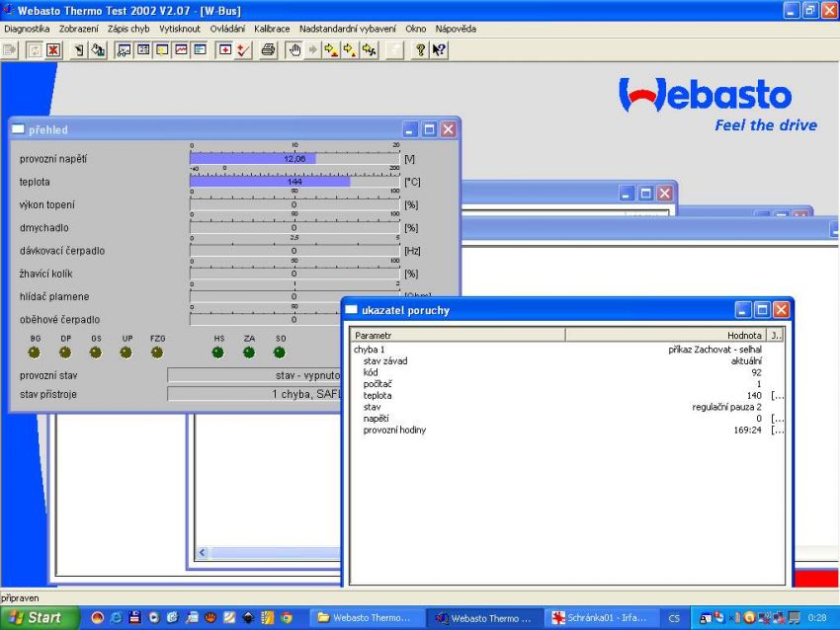Click the stav přístroje field '1 chyba'

point(254,394)
